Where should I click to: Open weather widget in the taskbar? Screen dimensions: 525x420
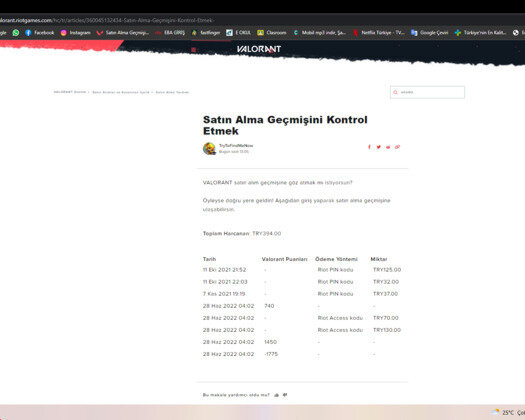click(x=507, y=412)
